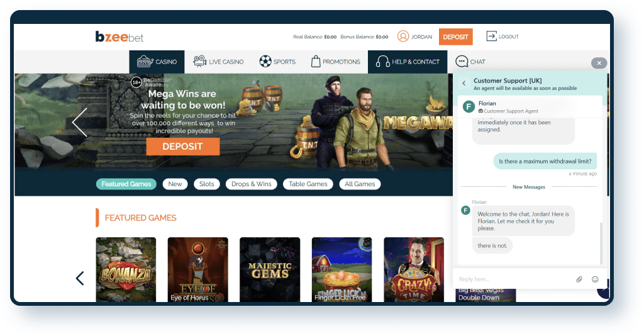Click the bzeebet logo
The height and width of the screenshot is (336, 644).
pos(119,37)
